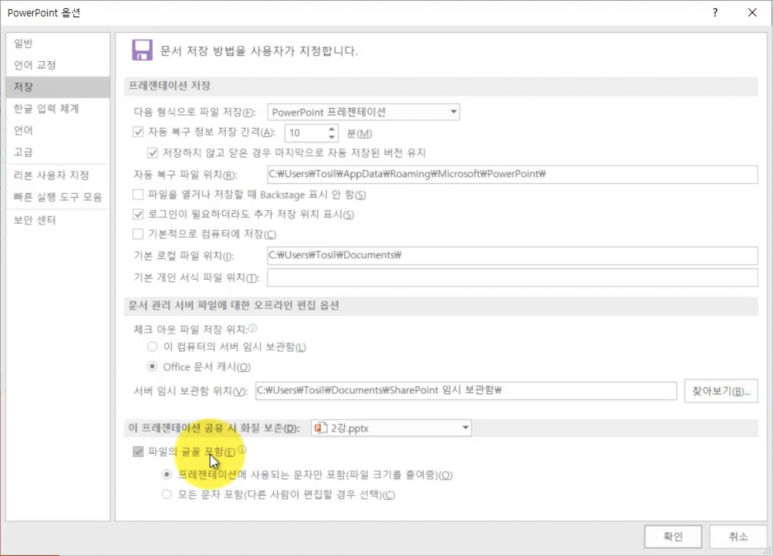
Task: Open the 다음 형식으로 파일 저장 dropdown
Action: pos(363,112)
